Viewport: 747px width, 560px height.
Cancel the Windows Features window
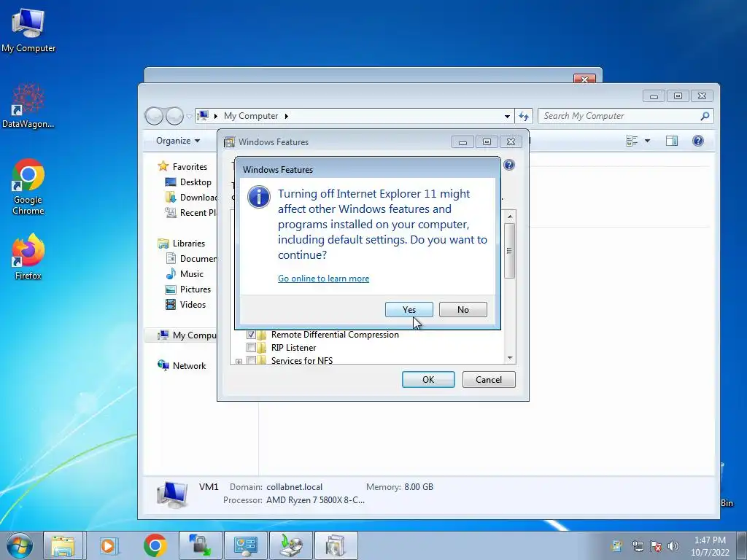(x=488, y=379)
